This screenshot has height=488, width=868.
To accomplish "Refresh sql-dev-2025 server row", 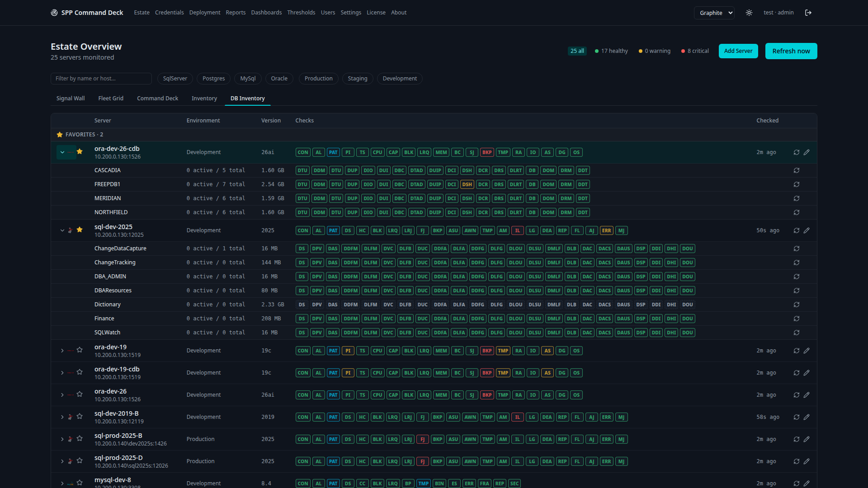I will [797, 230].
